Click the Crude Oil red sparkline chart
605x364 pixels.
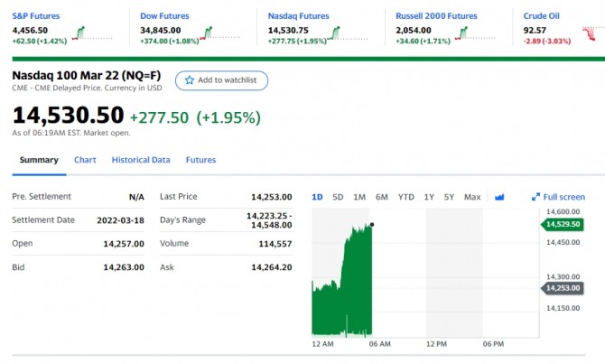point(593,34)
